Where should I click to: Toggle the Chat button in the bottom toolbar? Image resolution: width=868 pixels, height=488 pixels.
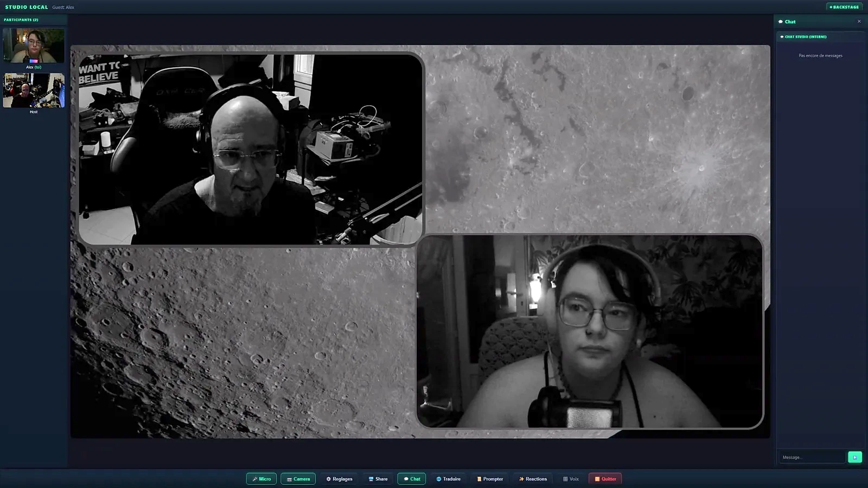(412, 479)
